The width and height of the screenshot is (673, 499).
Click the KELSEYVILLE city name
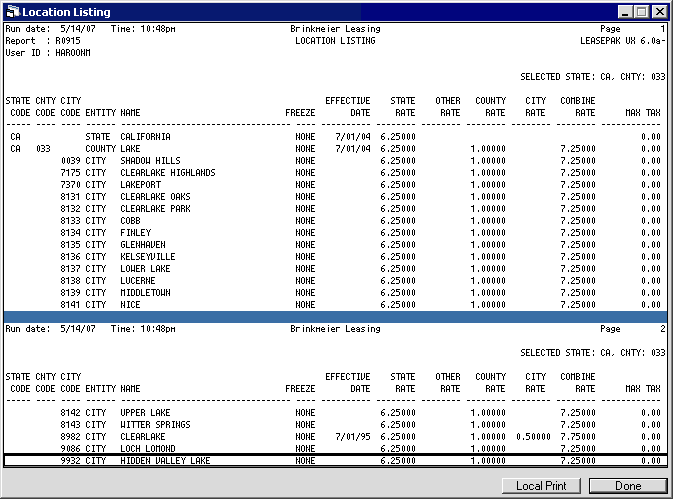(x=148, y=257)
